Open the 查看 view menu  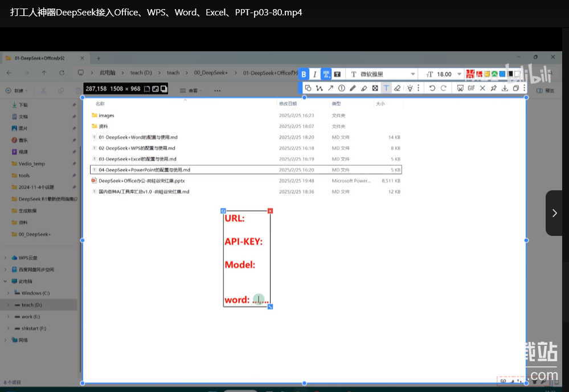point(194,89)
